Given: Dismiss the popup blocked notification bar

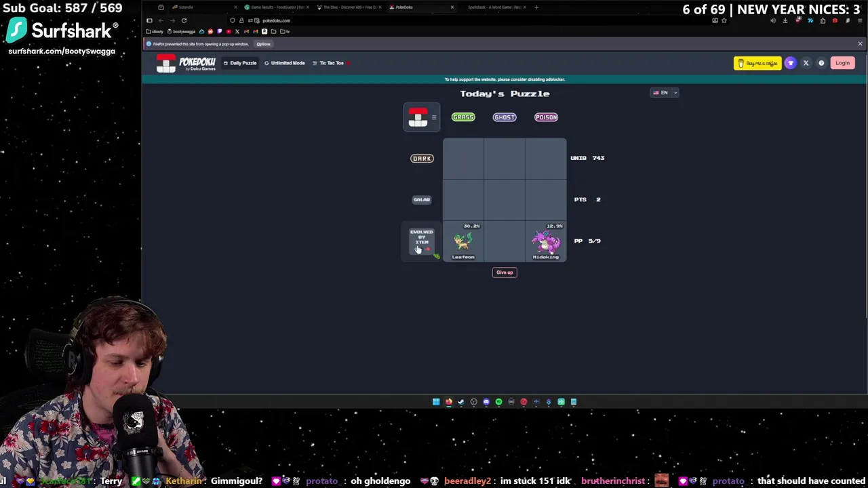Looking at the screenshot, I should (x=860, y=44).
